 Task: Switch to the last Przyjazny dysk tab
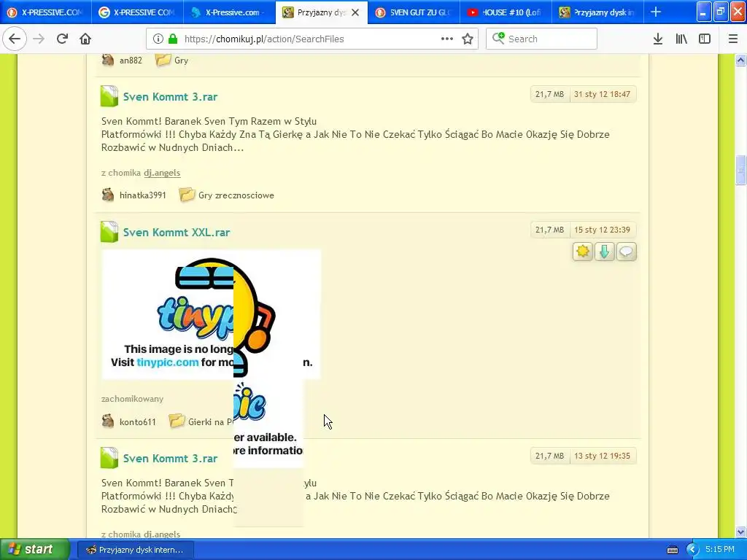click(x=597, y=12)
